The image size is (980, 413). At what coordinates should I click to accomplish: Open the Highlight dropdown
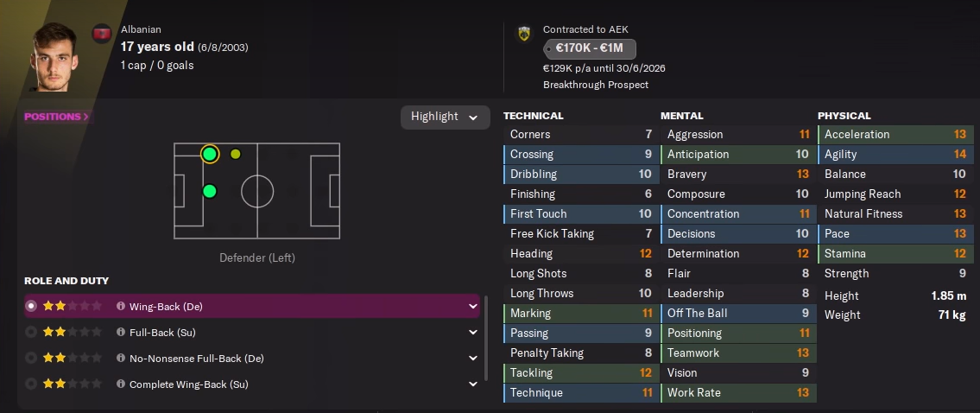tap(445, 117)
